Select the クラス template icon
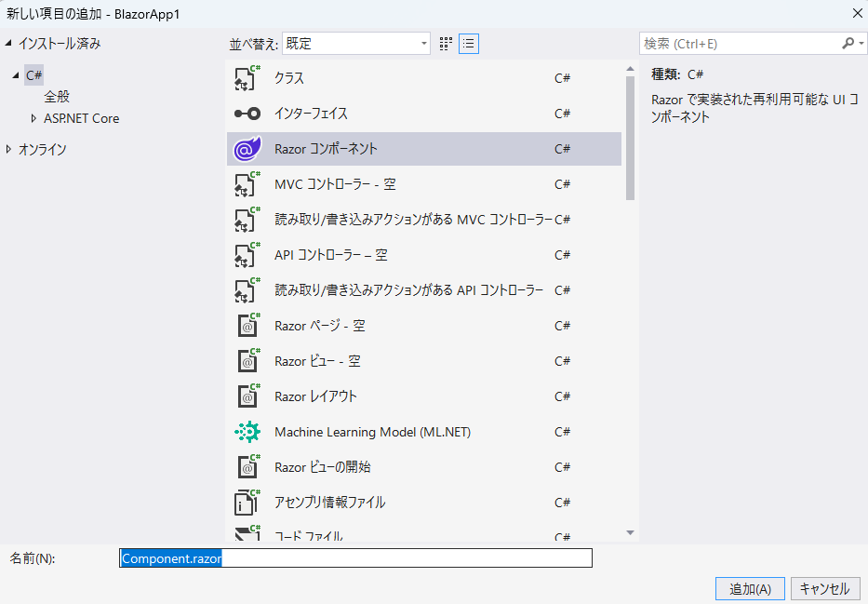 pos(247,78)
